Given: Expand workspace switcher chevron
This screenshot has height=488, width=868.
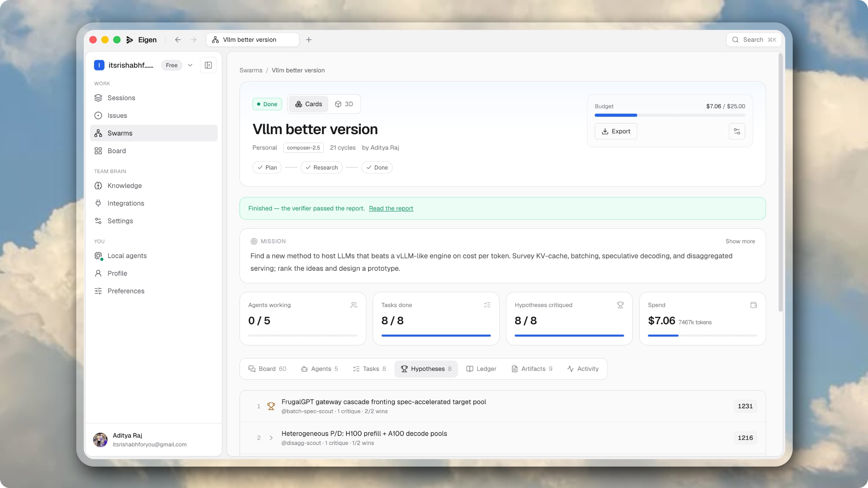Looking at the screenshot, I should click(190, 65).
